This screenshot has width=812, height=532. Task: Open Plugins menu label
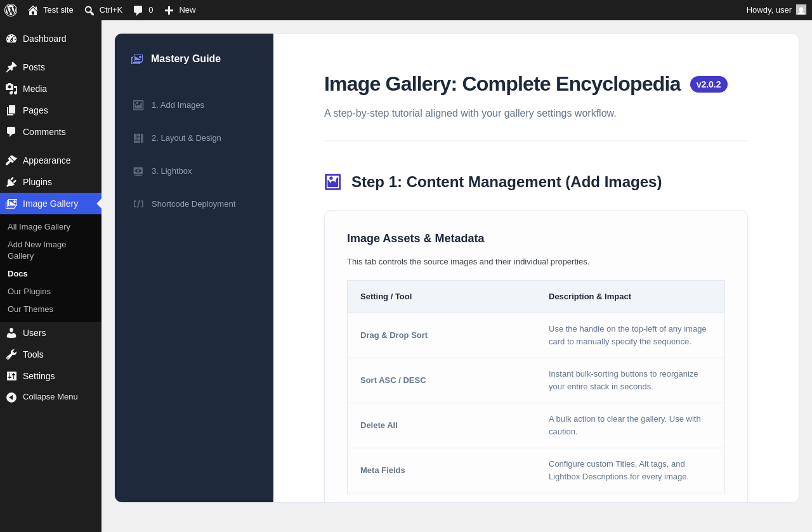tap(37, 182)
